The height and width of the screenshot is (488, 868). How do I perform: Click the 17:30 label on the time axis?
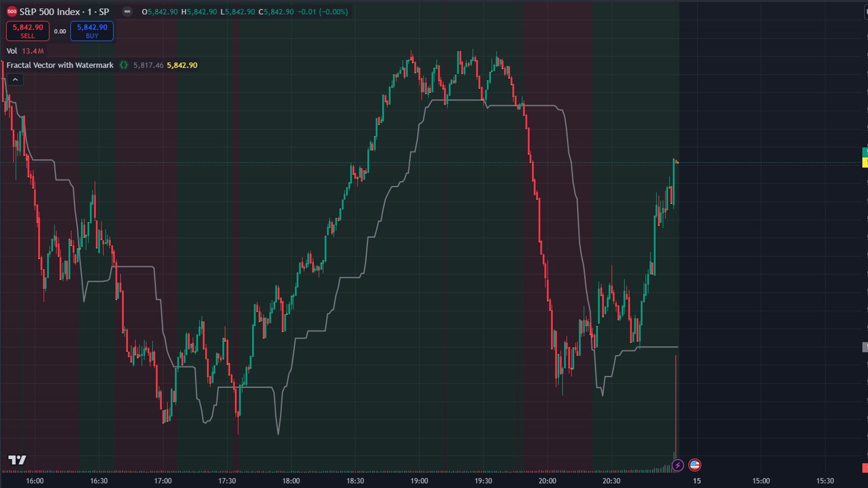tap(227, 481)
